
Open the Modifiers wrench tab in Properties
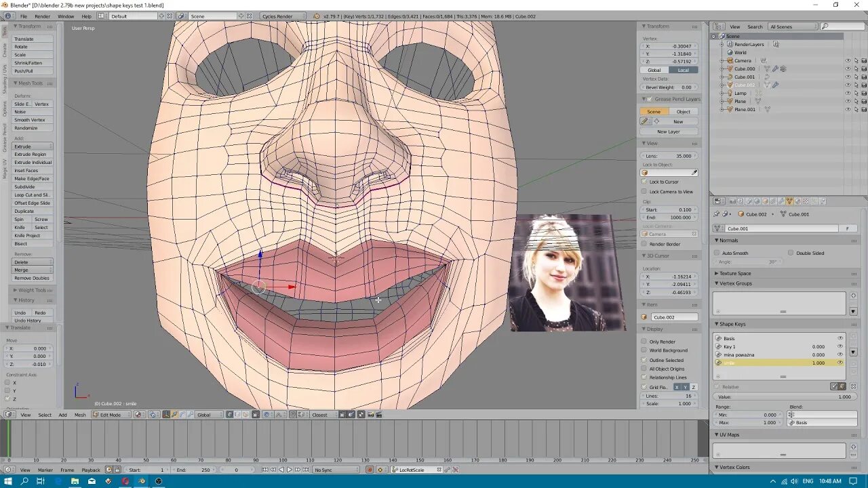click(781, 201)
